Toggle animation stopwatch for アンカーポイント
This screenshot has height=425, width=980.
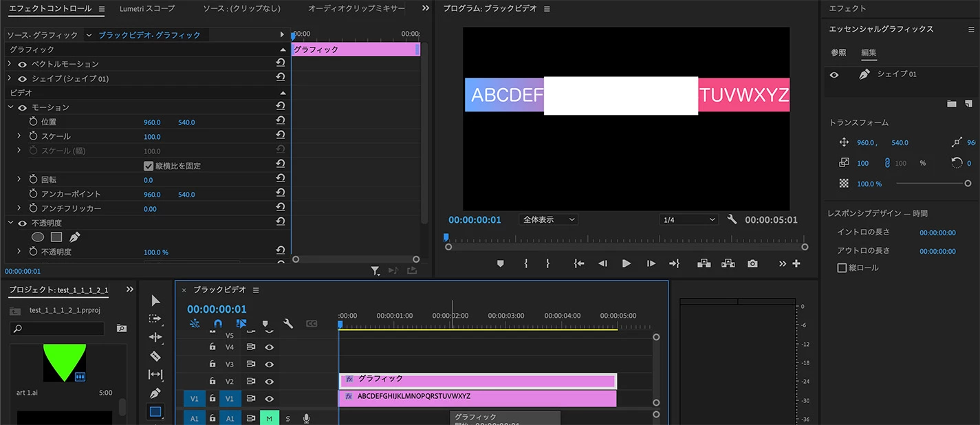[33, 194]
